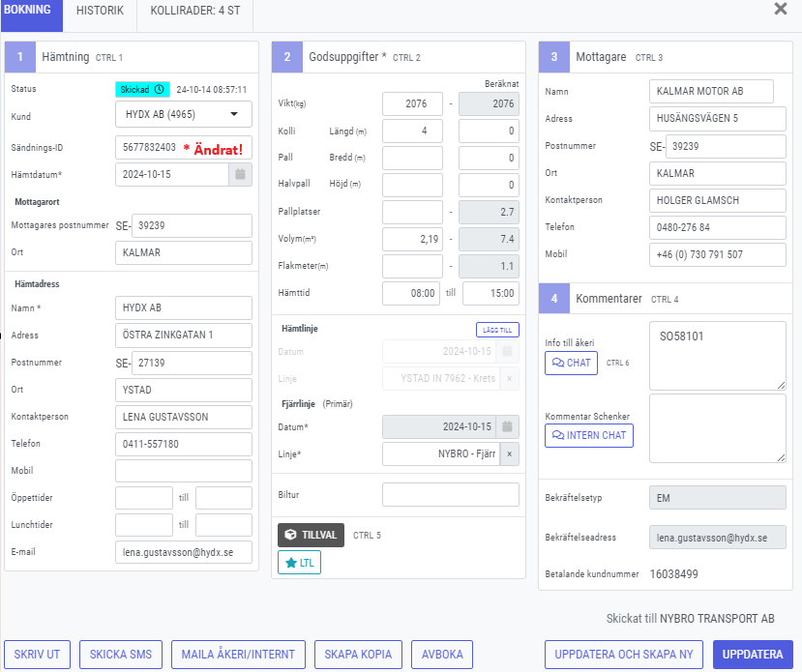Click SKICKA SMS button
The width and height of the screenshot is (802, 672).
tap(120, 655)
